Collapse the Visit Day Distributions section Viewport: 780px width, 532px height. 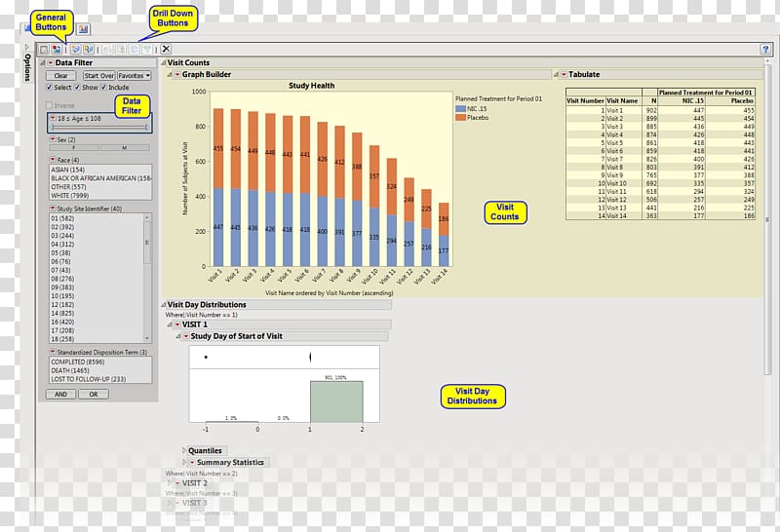163,304
